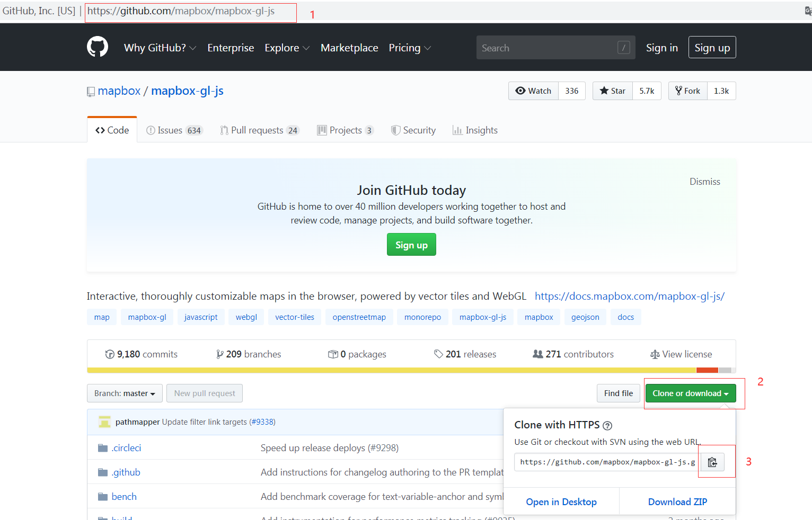This screenshot has width=812, height=520.
Task: Open the 5.7k stargazers count
Action: [647, 91]
